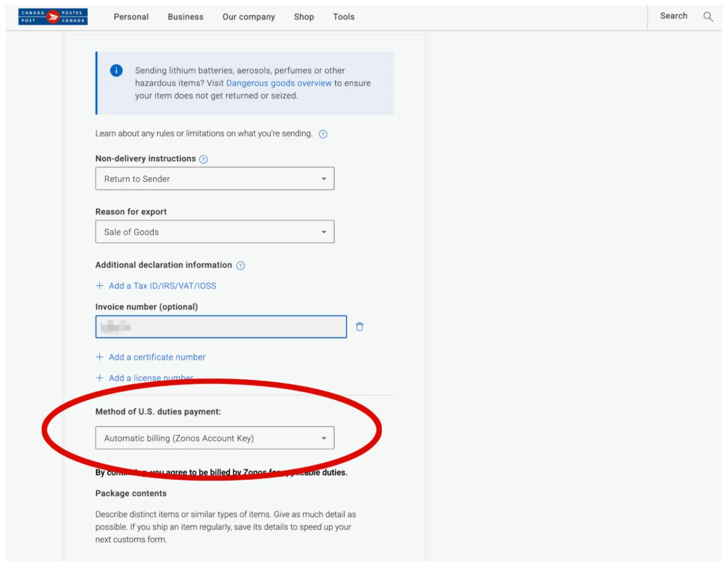Click the magnifying glass search icon

708,17
